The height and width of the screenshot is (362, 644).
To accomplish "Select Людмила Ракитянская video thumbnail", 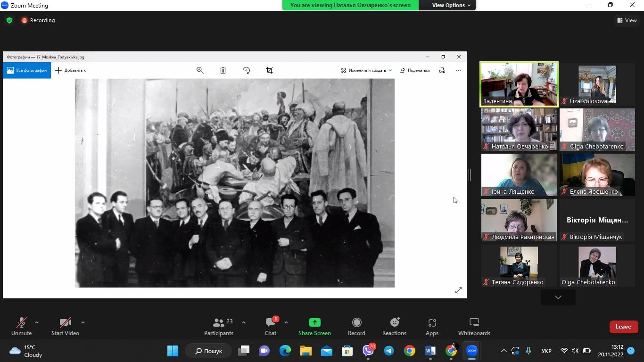I will click(x=519, y=220).
